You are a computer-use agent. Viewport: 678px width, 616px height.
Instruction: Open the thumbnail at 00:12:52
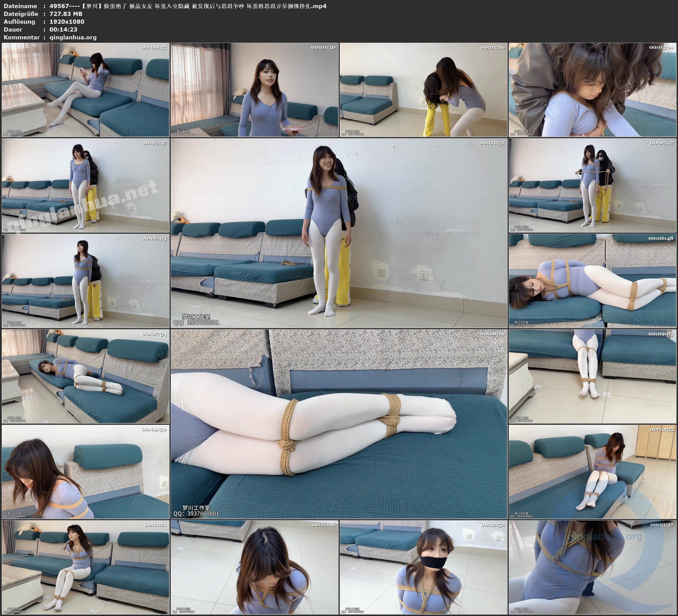click(x=424, y=567)
